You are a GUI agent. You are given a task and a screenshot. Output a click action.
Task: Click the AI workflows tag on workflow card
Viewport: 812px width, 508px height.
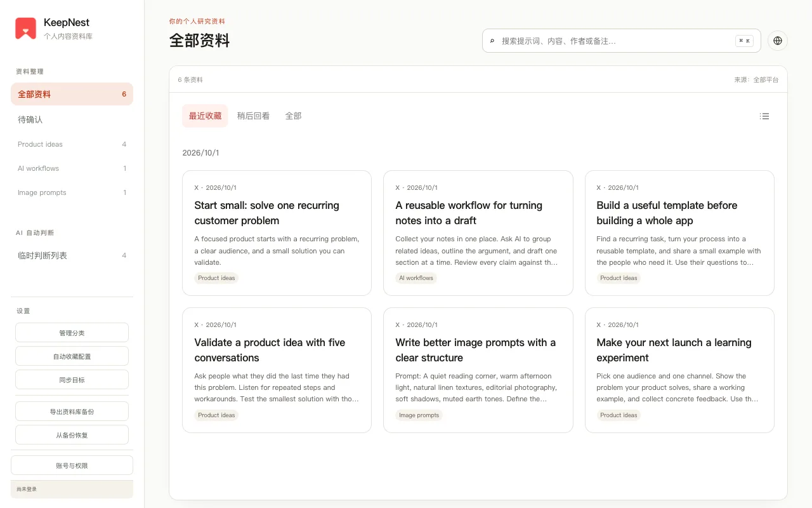[416, 278]
